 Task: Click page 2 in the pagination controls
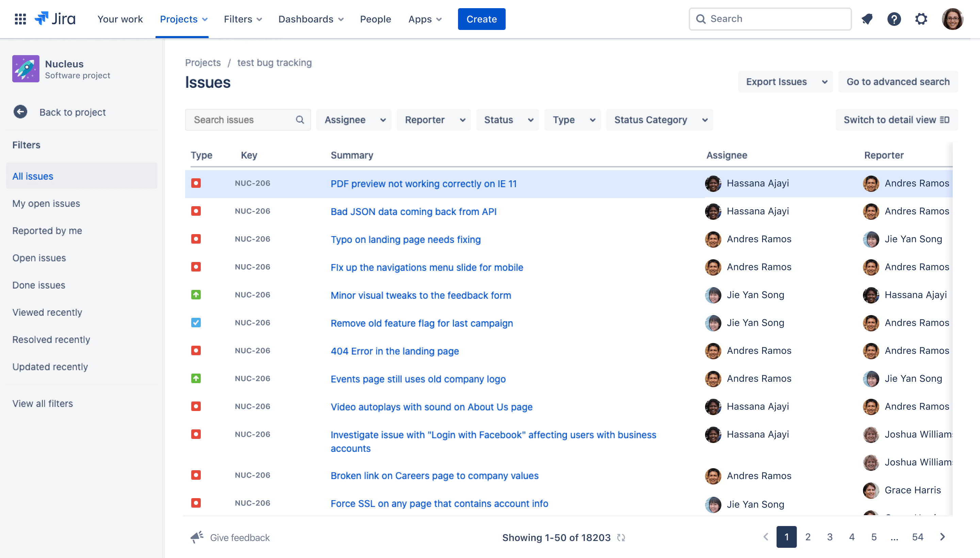pos(808,537)
